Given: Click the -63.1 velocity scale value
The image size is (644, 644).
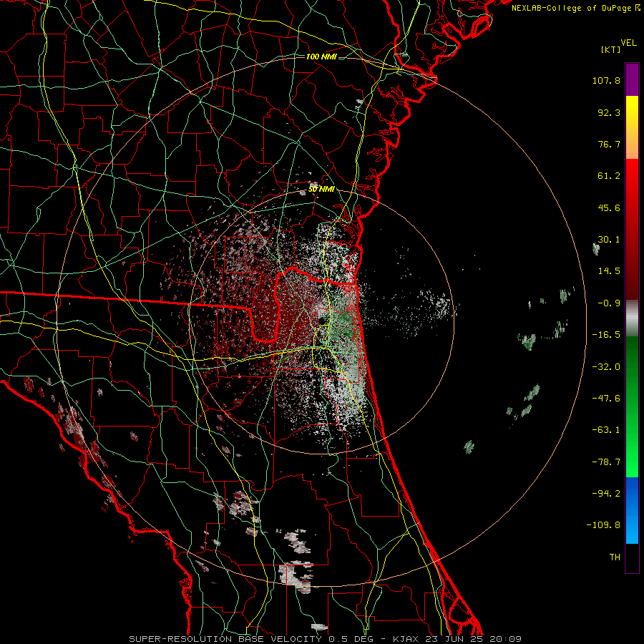Looking at the screenshot, I should coord(606,430).
